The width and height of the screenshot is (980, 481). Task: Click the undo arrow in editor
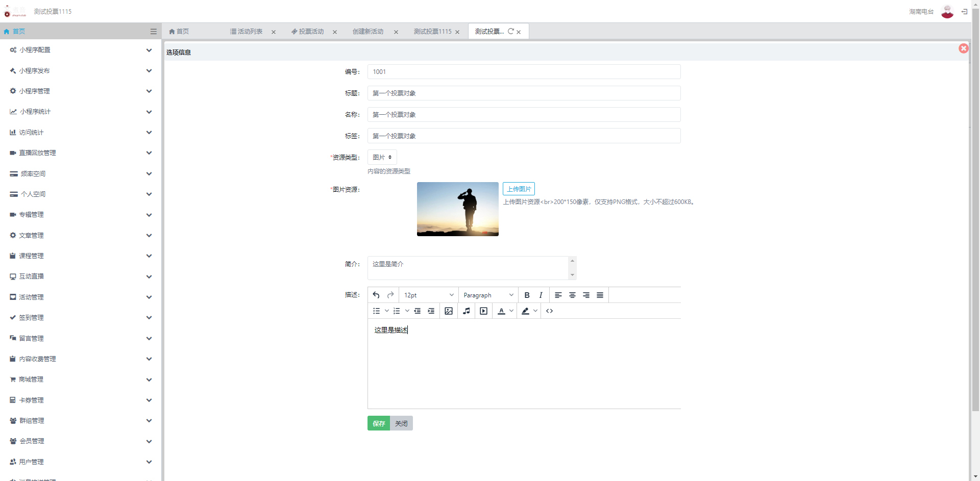[376, 295]
